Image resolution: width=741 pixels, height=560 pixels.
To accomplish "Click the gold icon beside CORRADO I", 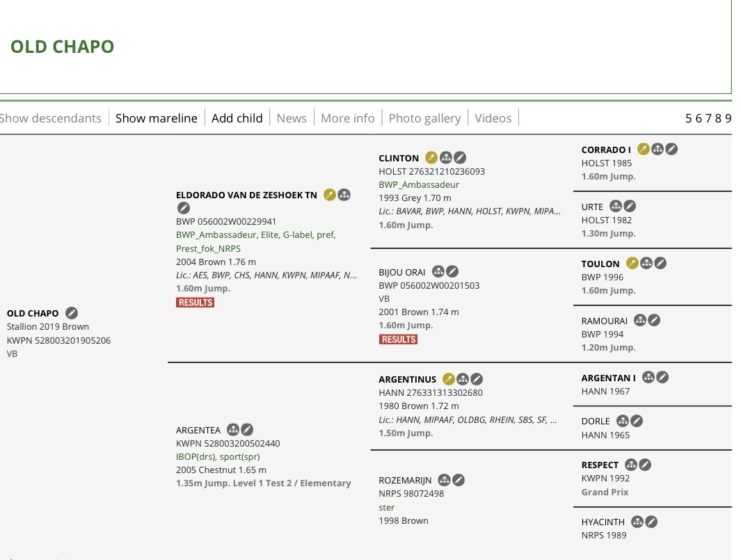I will pos(644,149).
